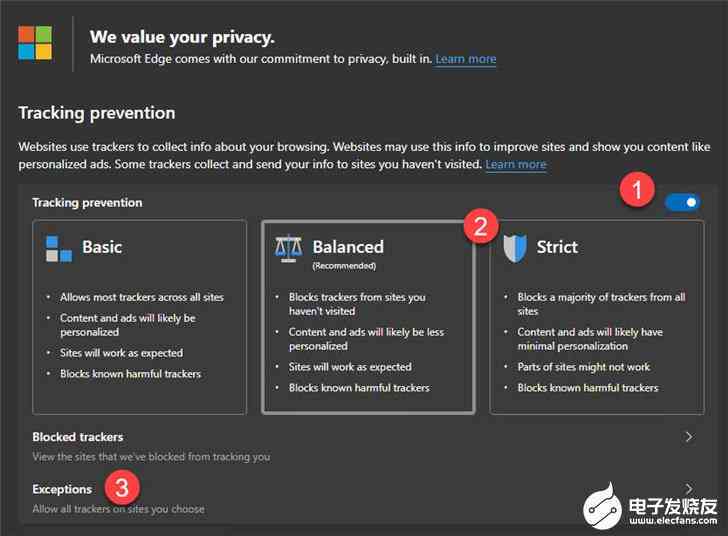Click the red number 3 marker
This screenshot has width=728, height=536.
point(122,488)
